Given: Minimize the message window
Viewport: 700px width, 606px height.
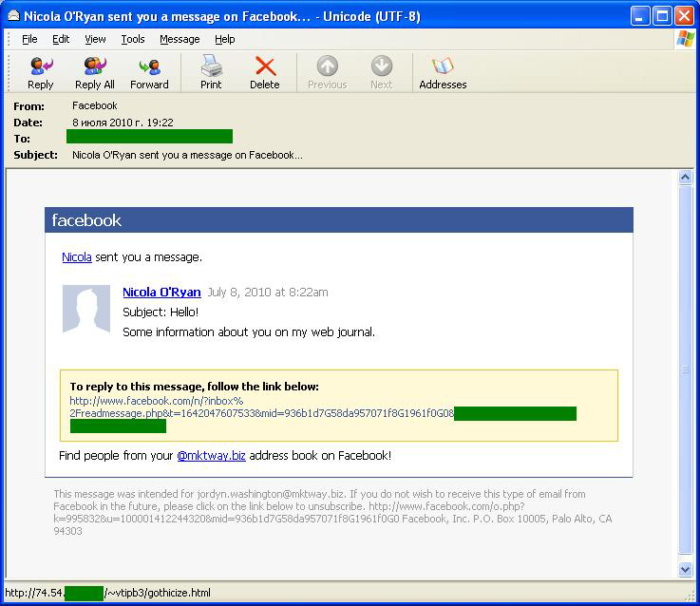Looking at the screenshot, I should click(640, 16).
